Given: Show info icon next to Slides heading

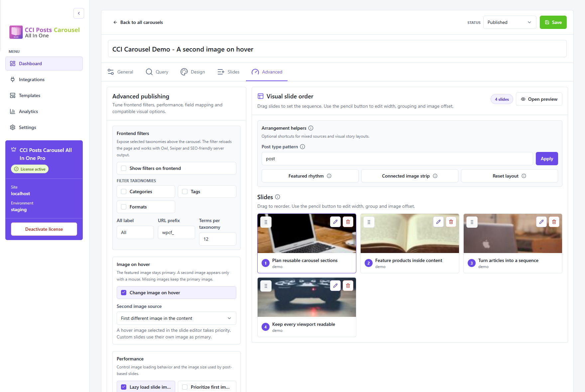Looking at the screenshot, I should pos(278,197).
